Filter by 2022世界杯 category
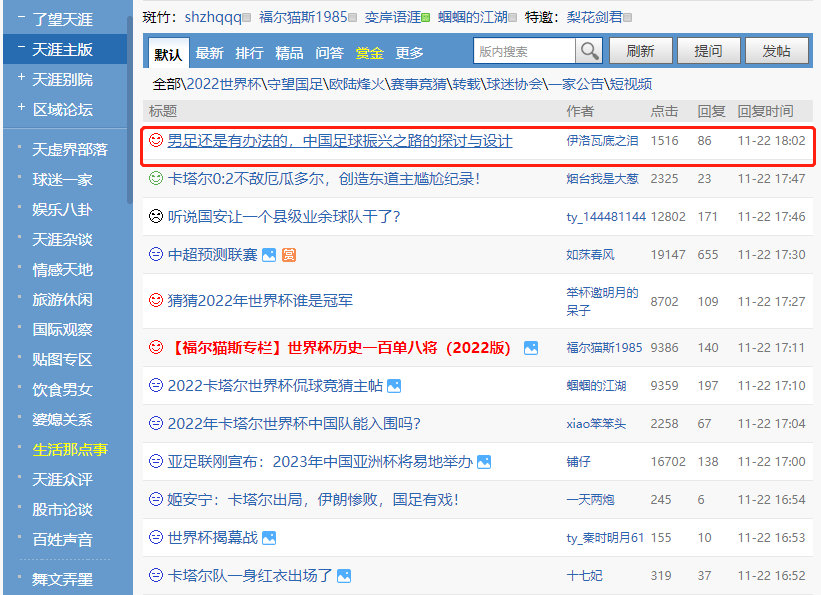Screen dimensions: 821x595 (x=224, y=84)
